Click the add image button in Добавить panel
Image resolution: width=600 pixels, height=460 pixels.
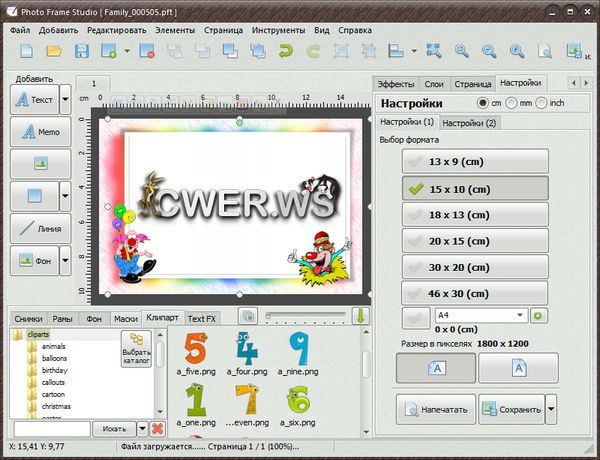tap(40, 164)
